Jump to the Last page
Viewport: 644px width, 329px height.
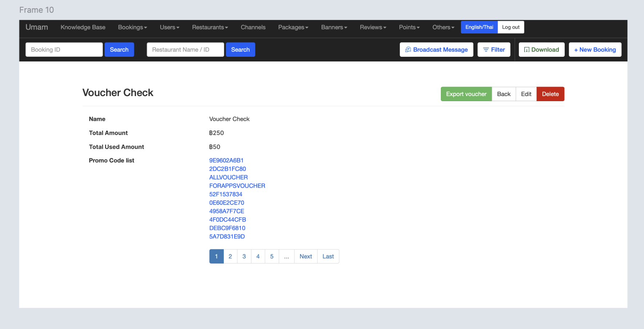tap(328, 257)
